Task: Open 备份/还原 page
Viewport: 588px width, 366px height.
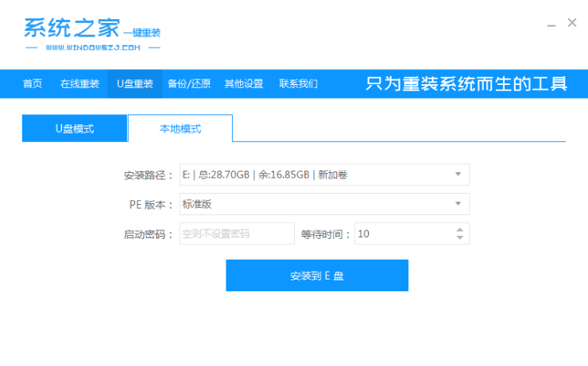Action: (x=189, y=83)
